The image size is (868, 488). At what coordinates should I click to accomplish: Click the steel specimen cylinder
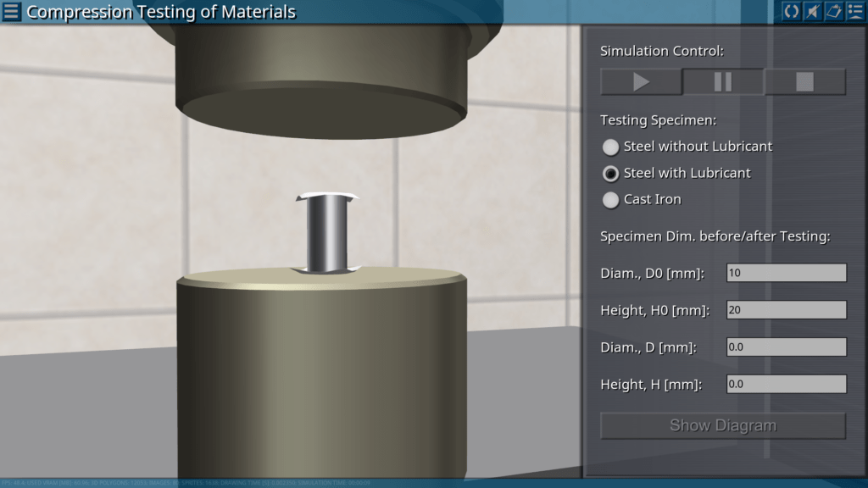(325, 233)
